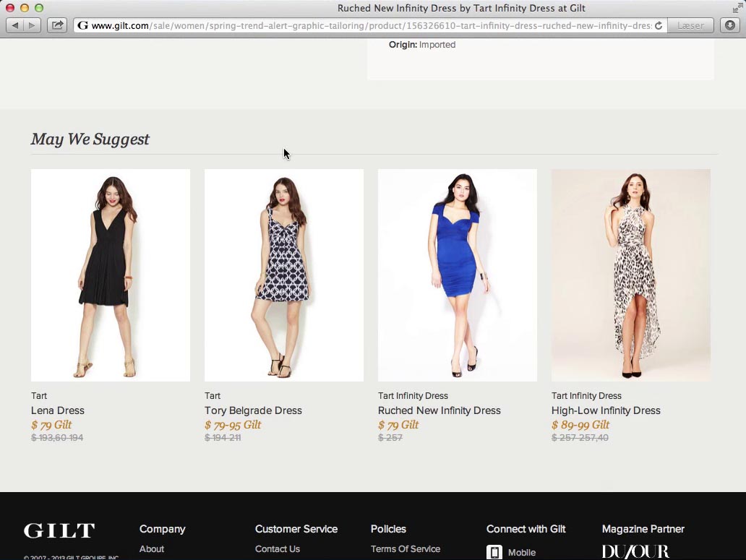Open the Terms Of Service link
This screenshot has height=560, width=746.
[x=406, y=549]
